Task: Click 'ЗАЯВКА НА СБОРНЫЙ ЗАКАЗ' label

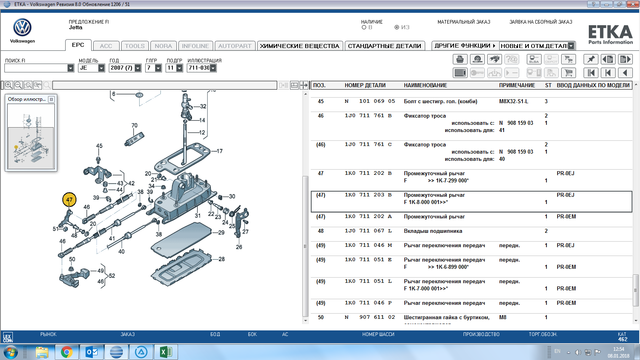Action: point(540,22)
